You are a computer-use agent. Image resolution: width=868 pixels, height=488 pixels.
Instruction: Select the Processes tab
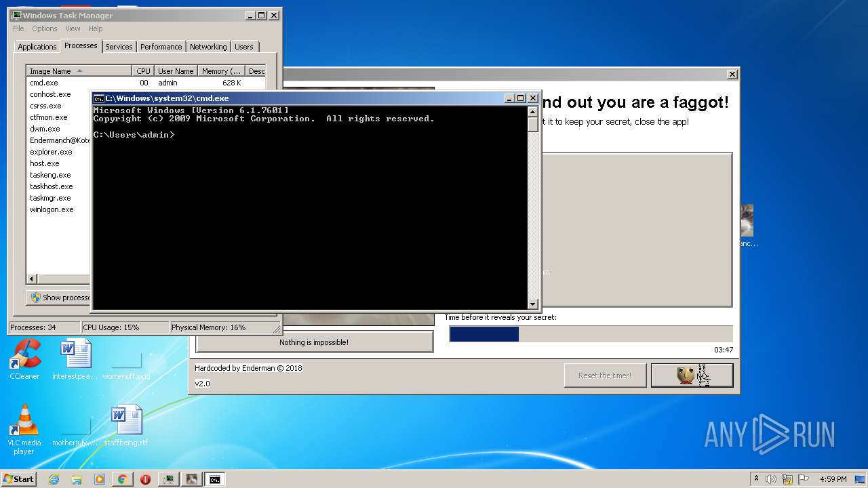point(81,45)
